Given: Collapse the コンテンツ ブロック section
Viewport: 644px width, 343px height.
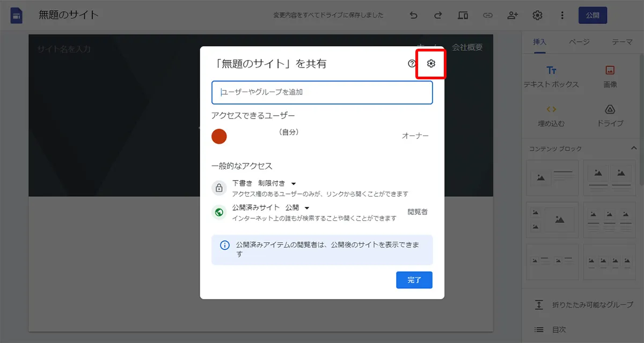Looking at the screenshot, I should 634,148.
